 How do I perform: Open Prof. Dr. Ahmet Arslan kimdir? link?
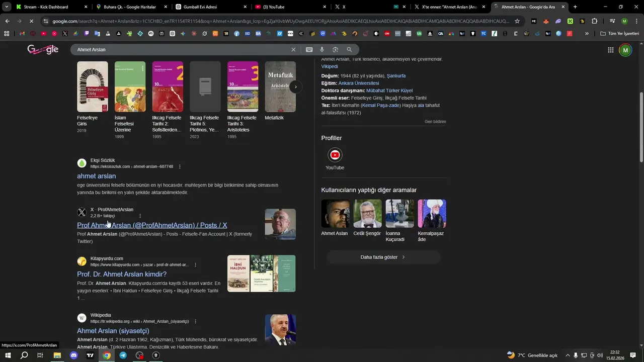coord(122,274)
